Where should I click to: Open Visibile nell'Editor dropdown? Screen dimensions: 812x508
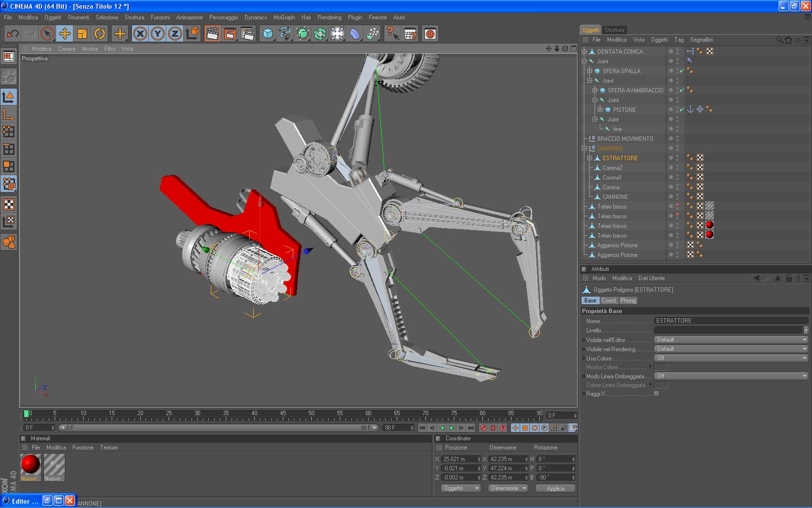[731, 340]
